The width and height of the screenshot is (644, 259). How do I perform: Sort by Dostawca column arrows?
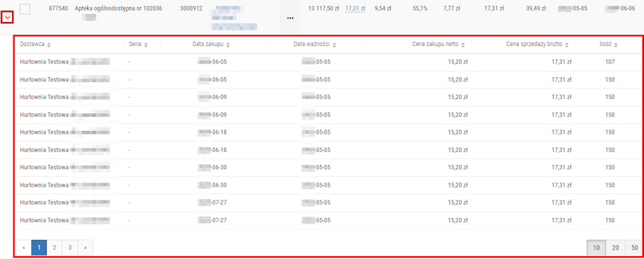49,45
